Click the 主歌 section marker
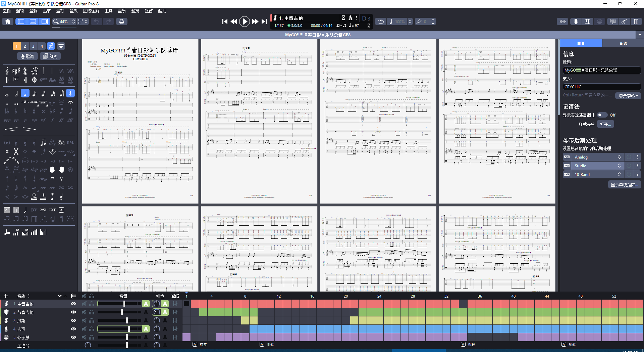This screenshot has width=644, height=352. (x=267, y=345)
